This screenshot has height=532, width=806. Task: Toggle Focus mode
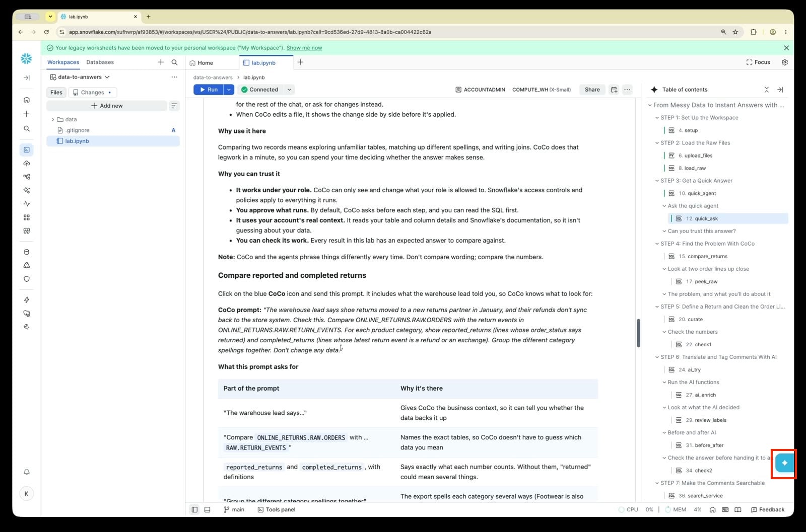point(758,62)
